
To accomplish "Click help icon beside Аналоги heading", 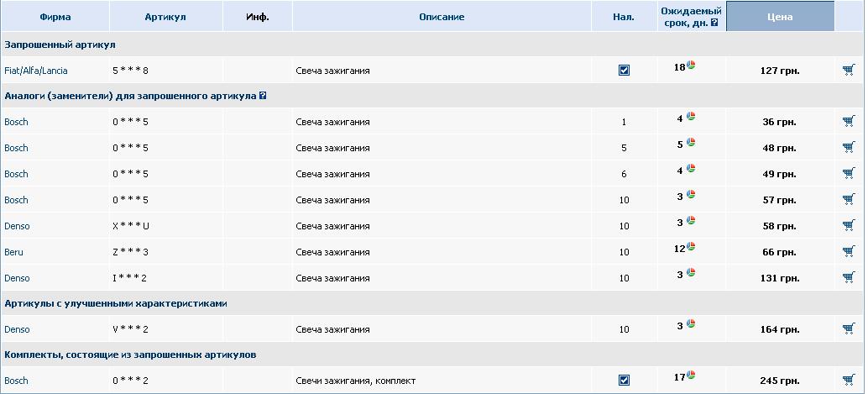I will tap(263, 97).
